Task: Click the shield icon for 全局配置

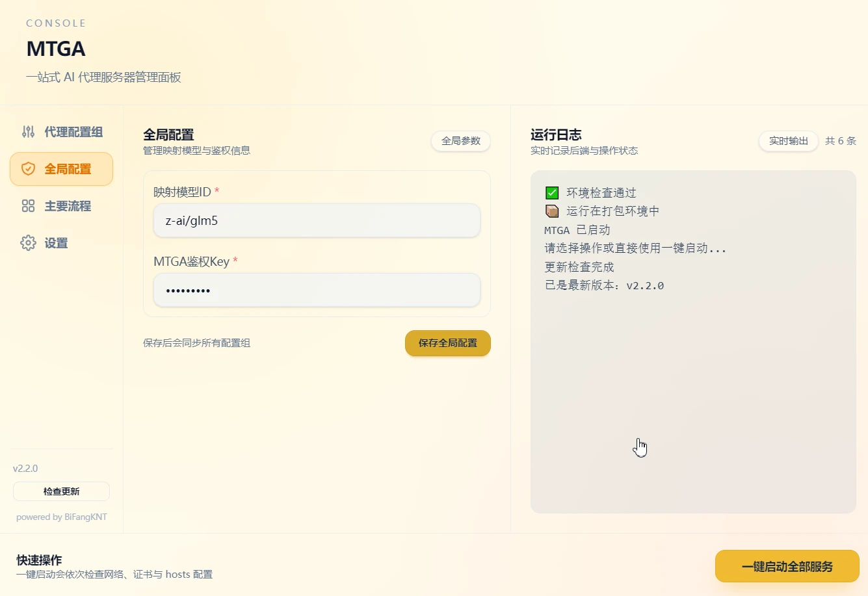Action: click(x=28, y=169)
